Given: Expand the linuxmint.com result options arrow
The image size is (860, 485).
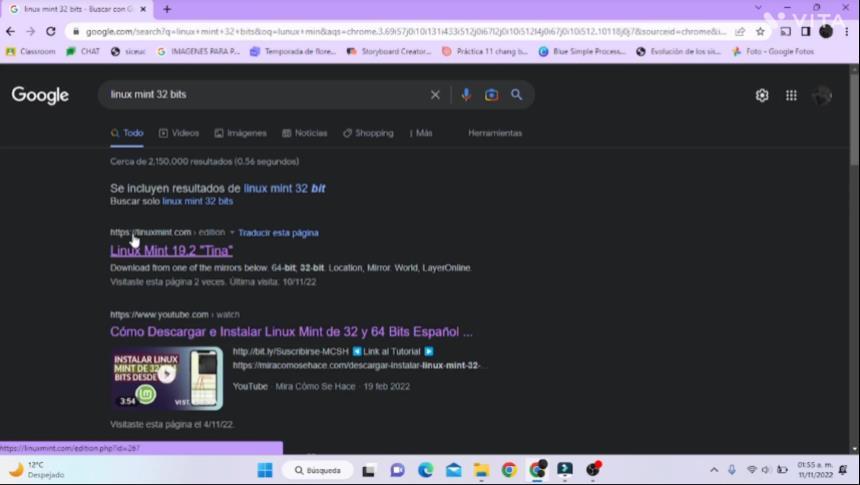Looking at the screenshot, I should [232, 233].
